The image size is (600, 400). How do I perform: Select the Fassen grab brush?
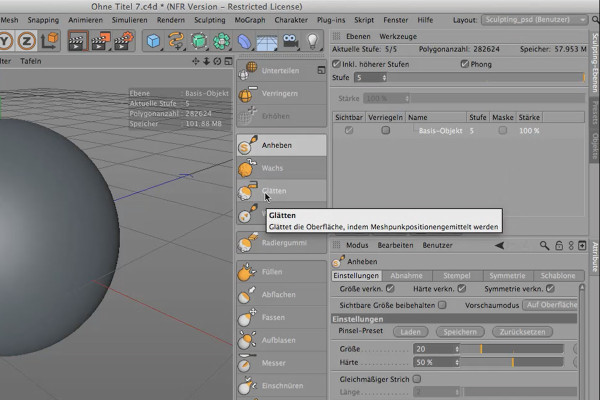pos(281,317)
